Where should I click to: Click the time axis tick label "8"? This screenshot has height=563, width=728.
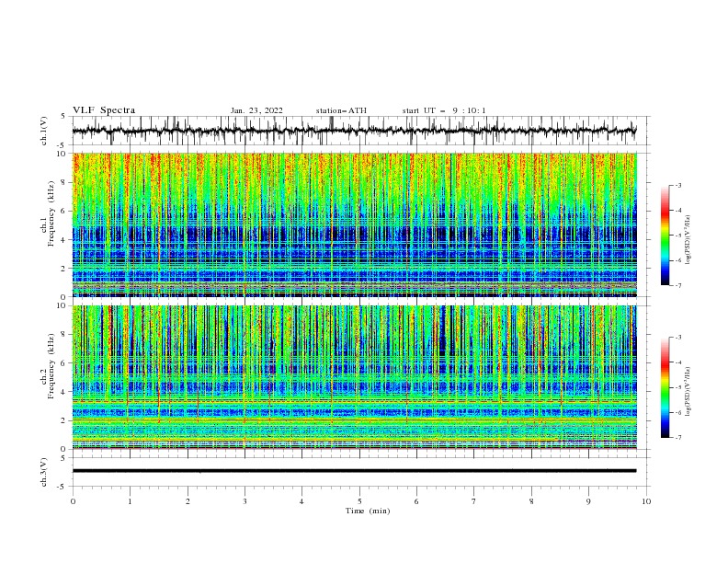[x=531, y=501]
